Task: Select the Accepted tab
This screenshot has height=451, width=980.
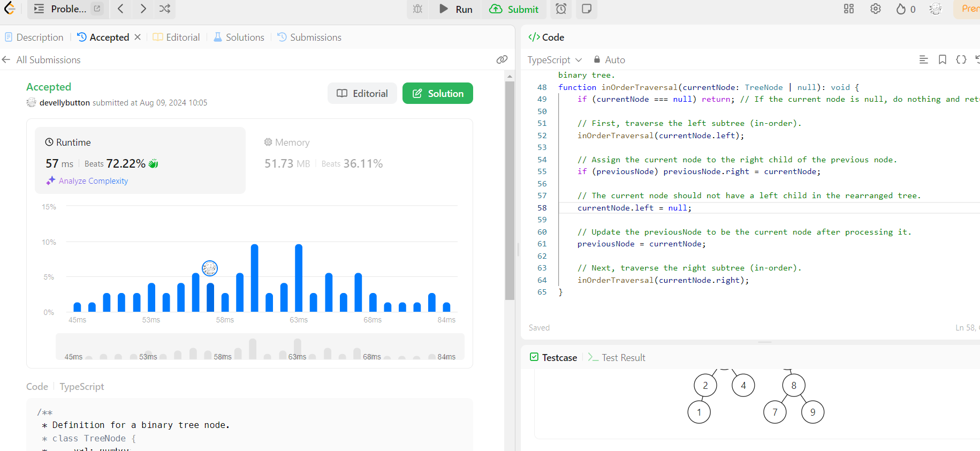Action: click(103, 37)
